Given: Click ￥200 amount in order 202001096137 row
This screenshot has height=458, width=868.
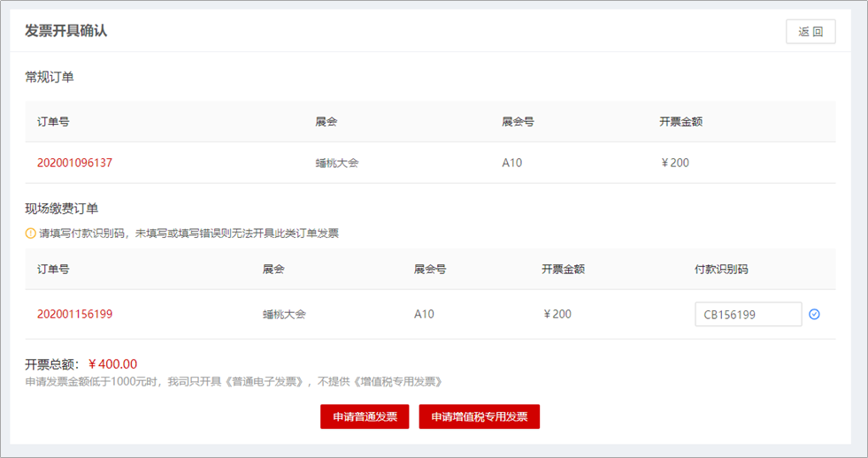Looking at the screenshot, I should (675, 163).
